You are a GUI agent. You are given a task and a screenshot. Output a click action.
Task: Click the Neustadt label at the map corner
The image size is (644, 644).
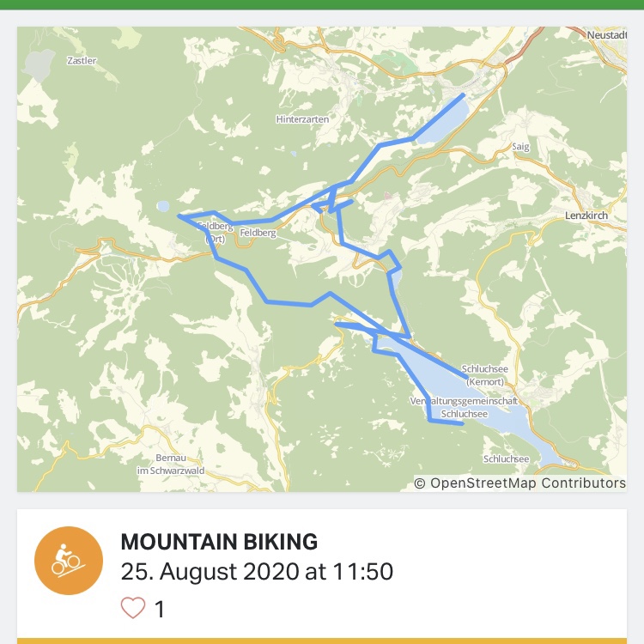pyautogui.click(x=608, y=34)
